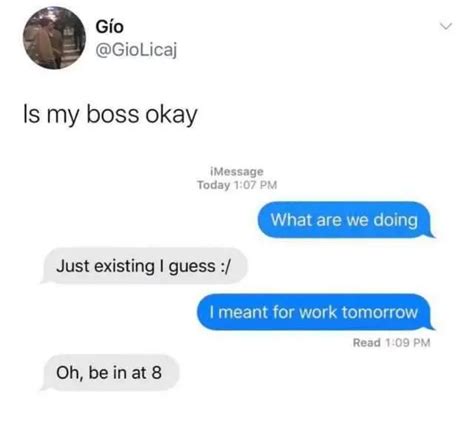Tap the 'What are we doing' blue bubble
The image size is (474, 423).
344,220
